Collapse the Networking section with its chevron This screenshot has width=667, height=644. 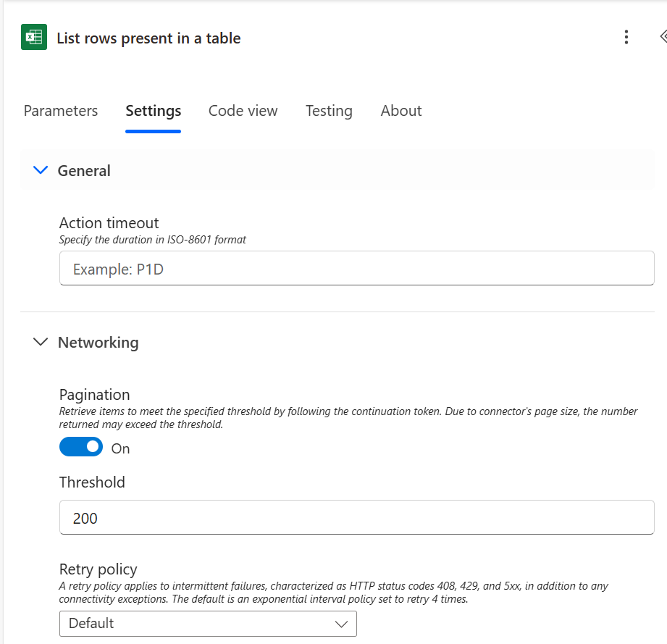click(x=41, y=342)
